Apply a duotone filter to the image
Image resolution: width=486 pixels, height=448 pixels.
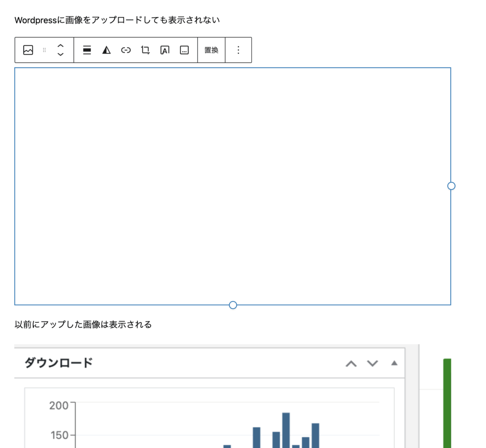[106, 50]
